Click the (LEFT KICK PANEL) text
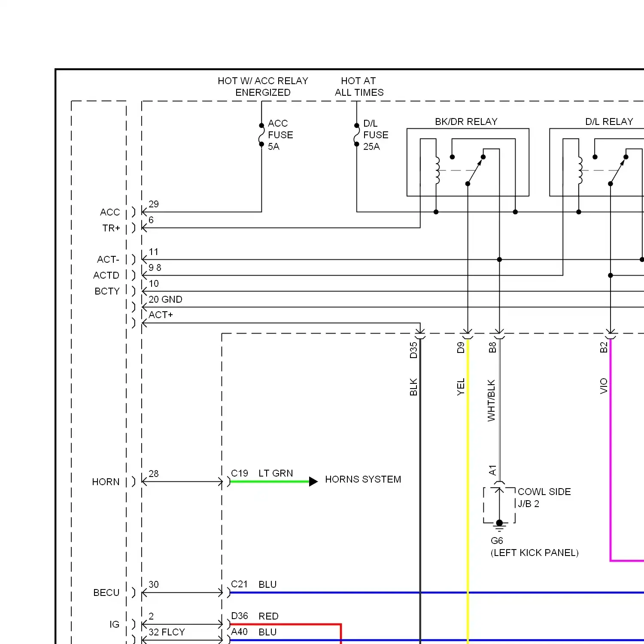This screenshot has width=644, height=644. [x=535, y=553]
